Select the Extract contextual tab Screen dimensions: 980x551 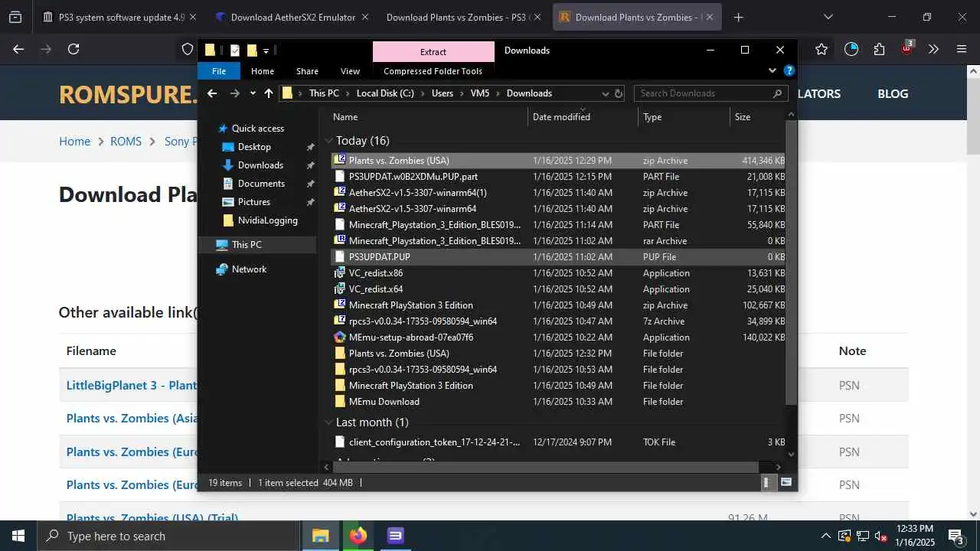point(433,51)
